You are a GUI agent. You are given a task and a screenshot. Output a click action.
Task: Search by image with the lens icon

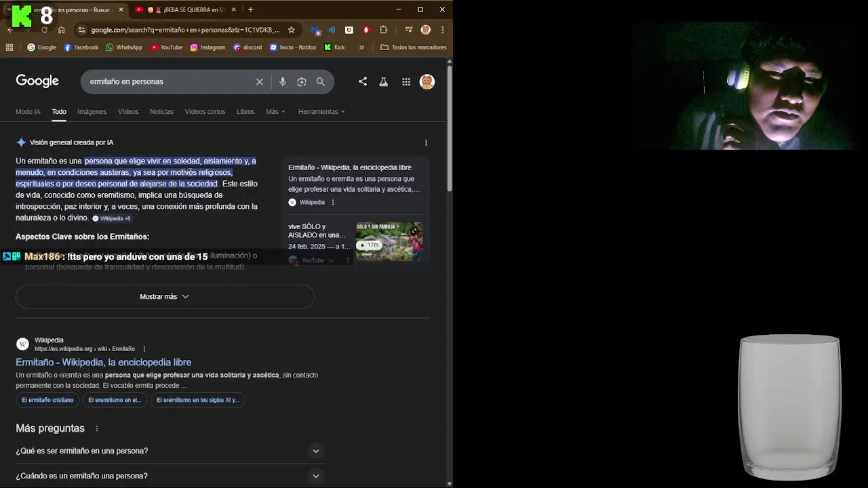pos(302,81)
